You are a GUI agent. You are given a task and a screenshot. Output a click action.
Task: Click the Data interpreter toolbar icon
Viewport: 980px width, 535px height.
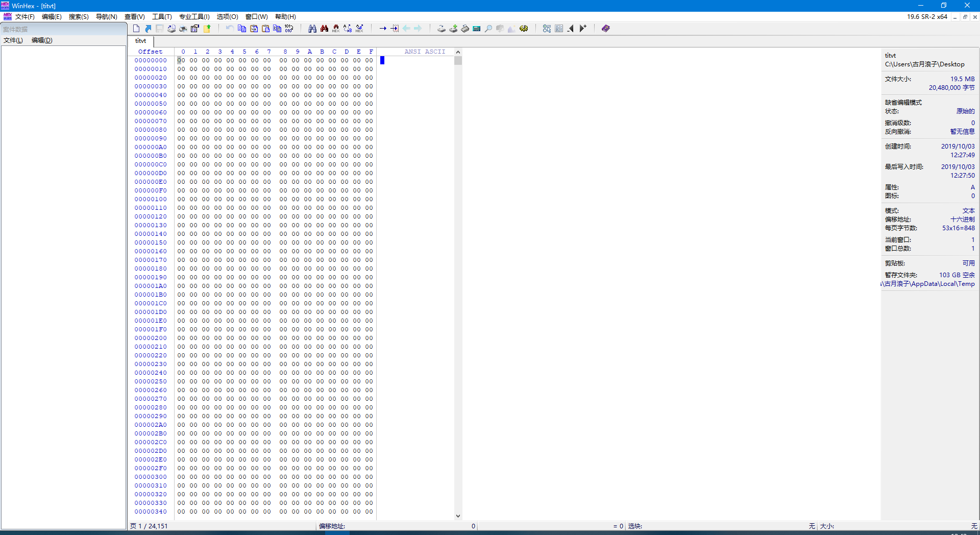click(559, 29)
